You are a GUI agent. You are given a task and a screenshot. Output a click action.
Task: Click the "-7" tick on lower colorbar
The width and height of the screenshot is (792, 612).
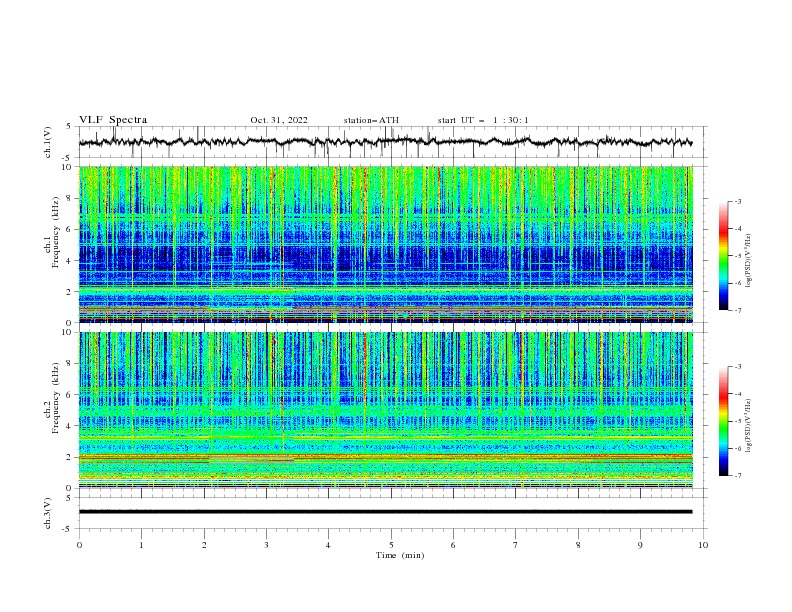(x=738, y=476)
